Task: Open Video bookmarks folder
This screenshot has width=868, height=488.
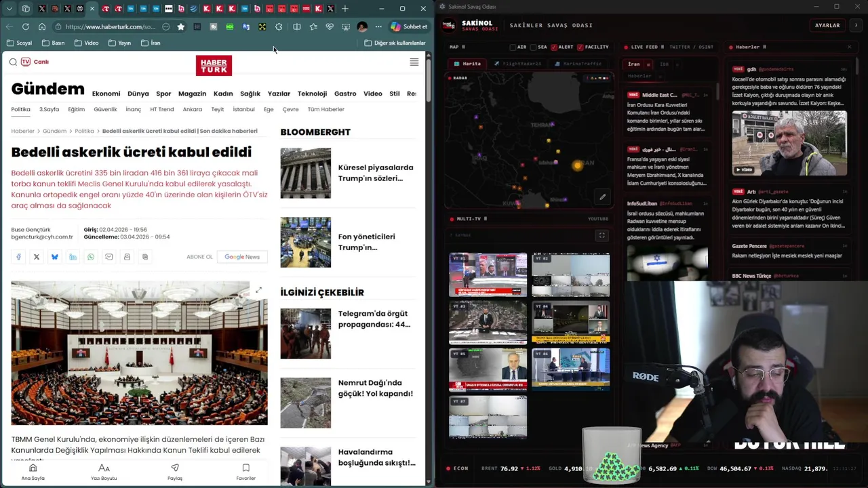Action: click(86, 43)
